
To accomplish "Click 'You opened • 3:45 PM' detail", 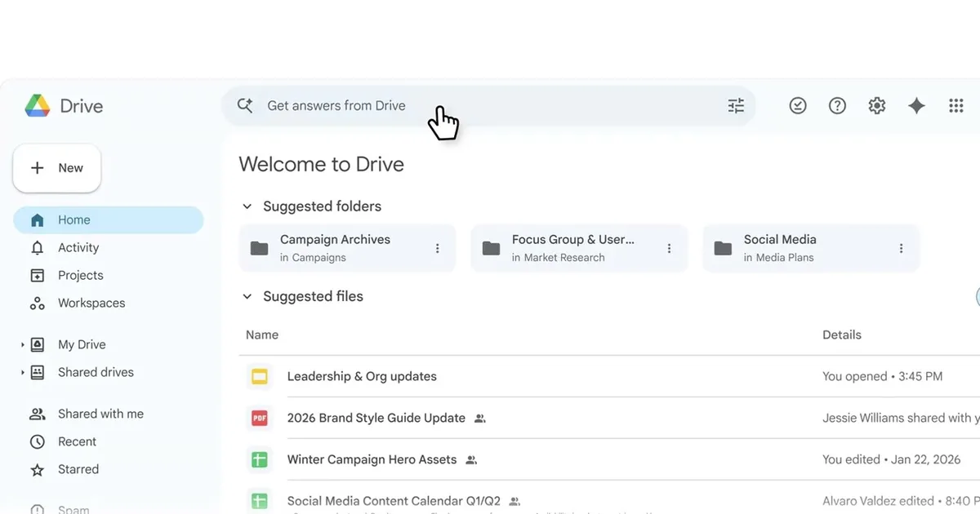I will 883,376.
